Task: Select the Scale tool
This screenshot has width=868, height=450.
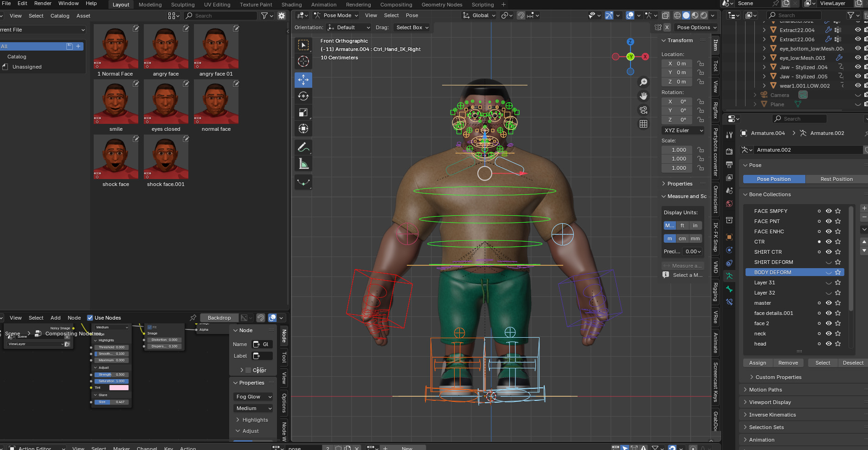Action: coord(303,112)
